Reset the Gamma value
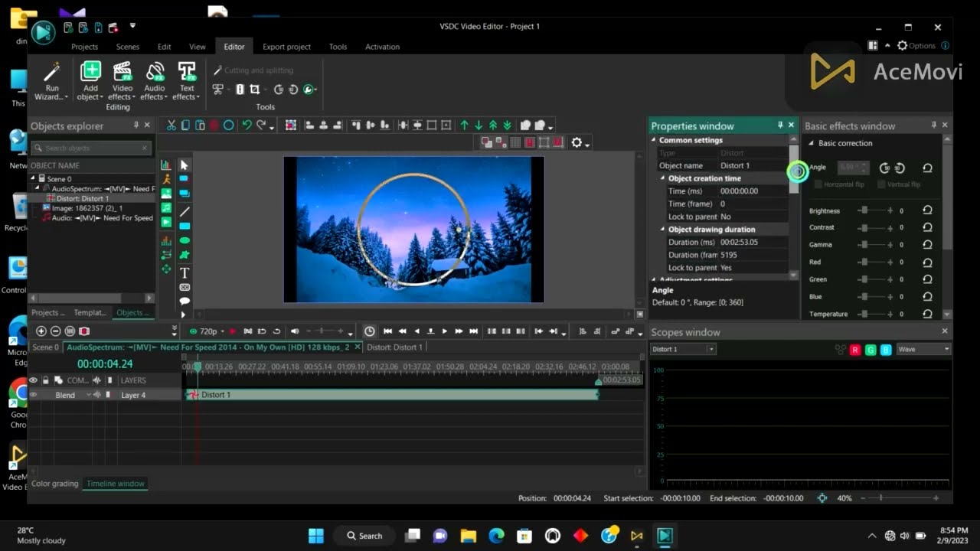 [x=927, y=245]
